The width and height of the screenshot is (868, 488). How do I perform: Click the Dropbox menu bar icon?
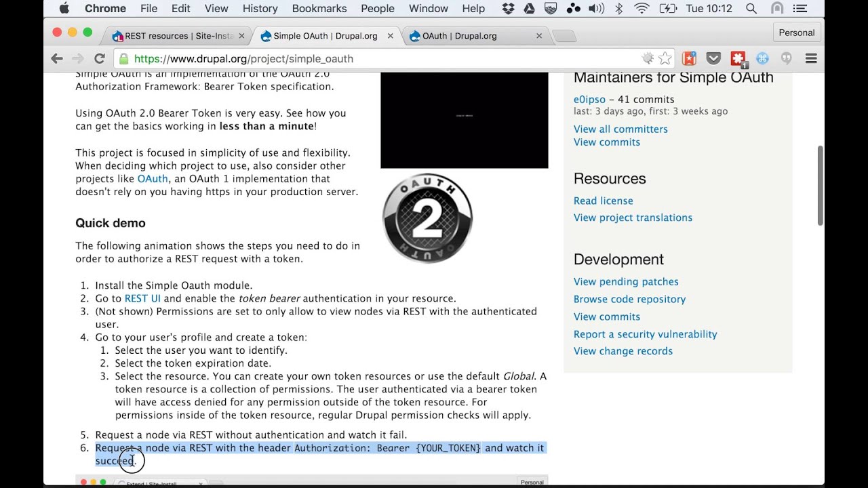click(x=509, y=8)
